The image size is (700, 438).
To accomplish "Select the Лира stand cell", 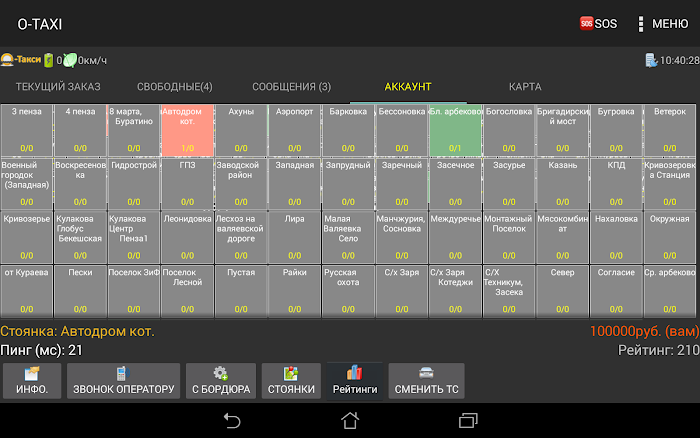I will pyautogui.click(x=295, y=237).
